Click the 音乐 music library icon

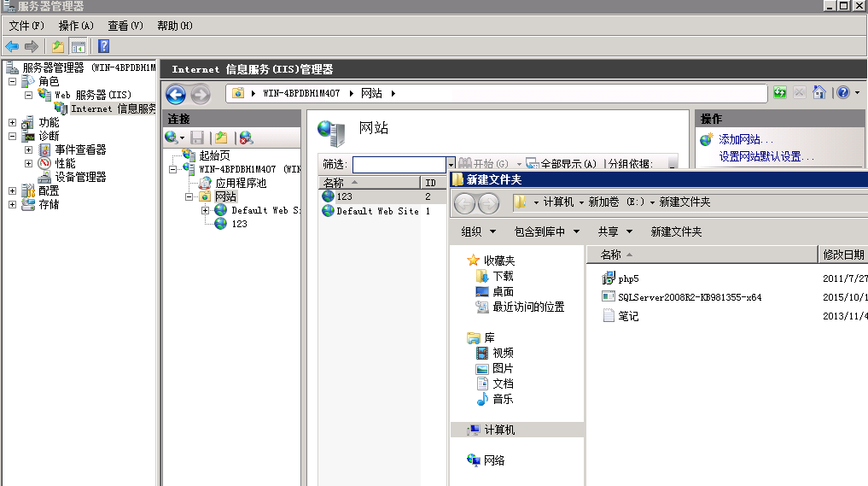pos(483,398)
